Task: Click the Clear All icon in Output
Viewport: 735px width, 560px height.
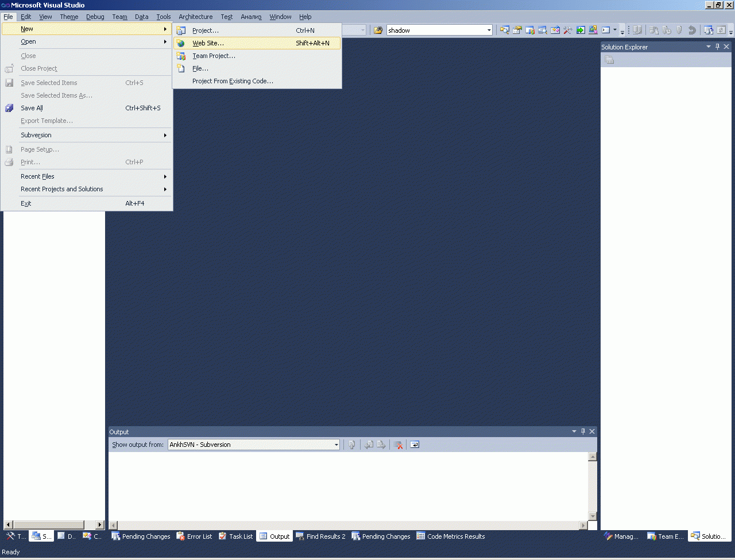Action: coord(398,445)
